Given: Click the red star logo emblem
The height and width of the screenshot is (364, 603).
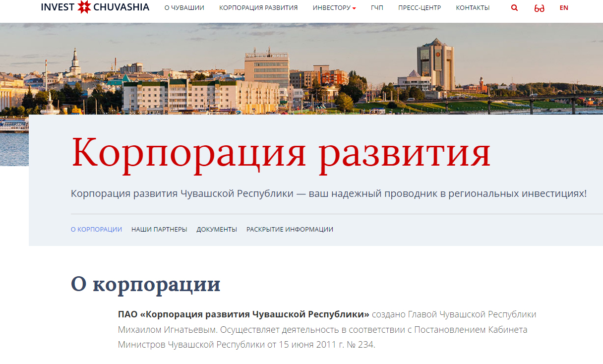Looking at the screenshot, I should [84, 7].
